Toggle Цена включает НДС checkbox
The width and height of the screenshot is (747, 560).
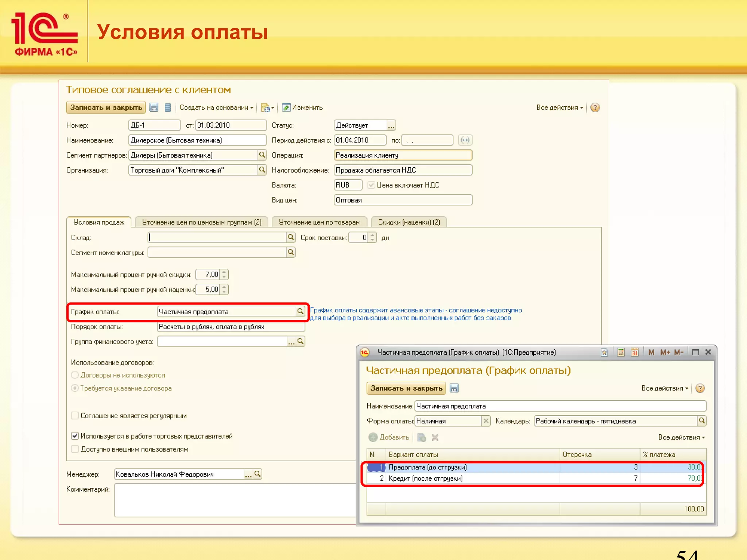click(371, 185)
